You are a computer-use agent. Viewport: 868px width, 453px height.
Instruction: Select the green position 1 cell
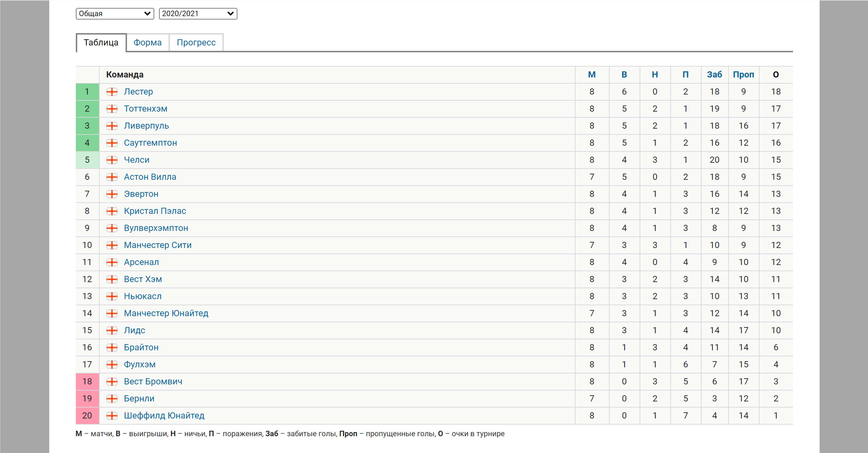click(x=87, y=92)
